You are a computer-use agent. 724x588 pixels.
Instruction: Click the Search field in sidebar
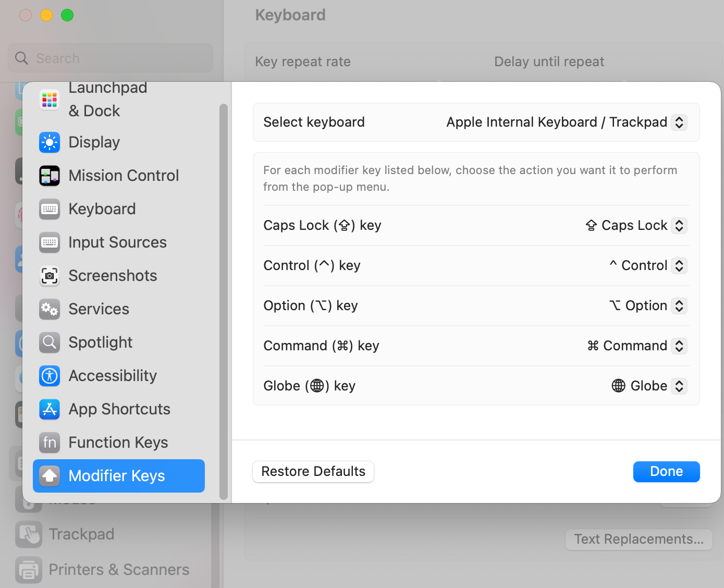(x=111, y=58)
